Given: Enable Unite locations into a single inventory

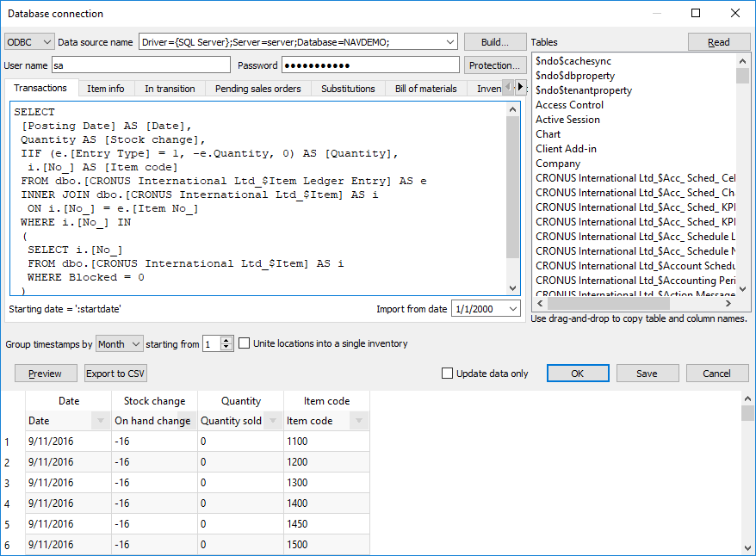Looking at the screenshot, I should click(245, 343).
